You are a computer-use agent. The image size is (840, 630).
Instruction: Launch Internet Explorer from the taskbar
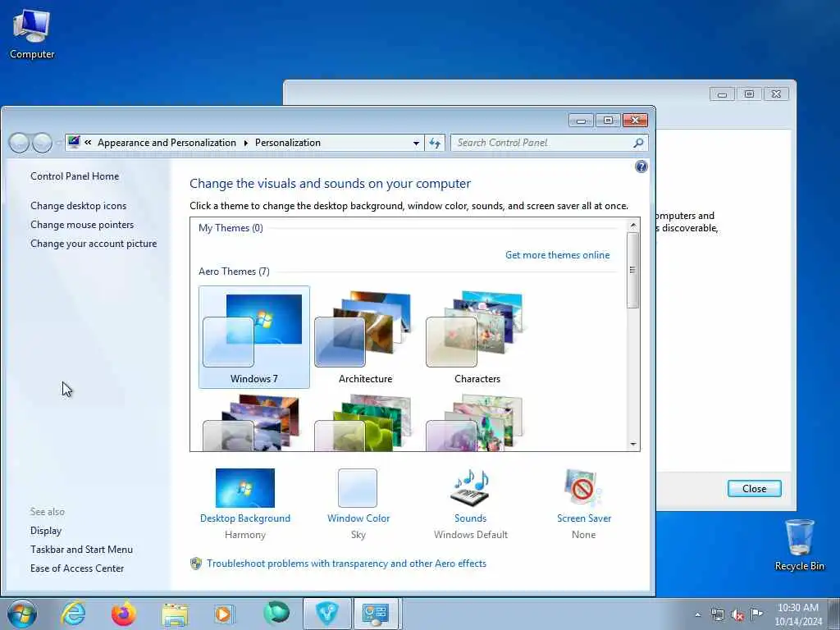click(73, 614)
